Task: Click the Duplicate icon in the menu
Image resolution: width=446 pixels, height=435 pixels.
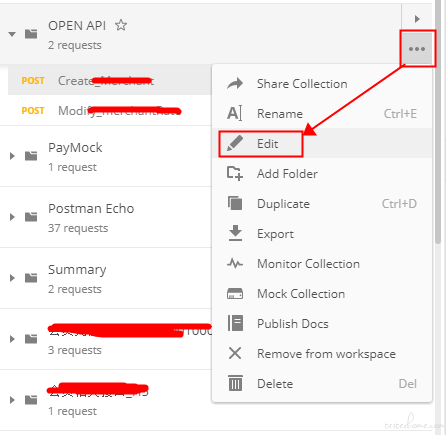Action: [235, 203]
